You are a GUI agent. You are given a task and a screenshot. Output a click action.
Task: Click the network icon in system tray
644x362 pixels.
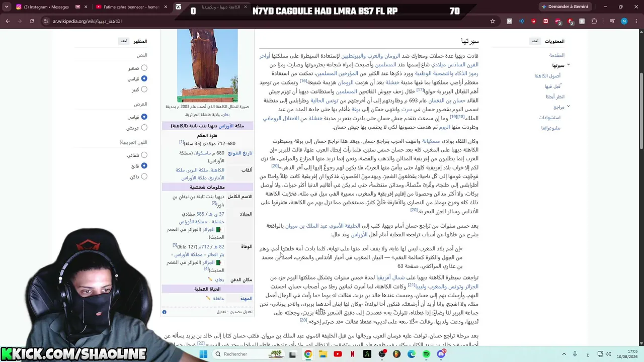(599, 354)
